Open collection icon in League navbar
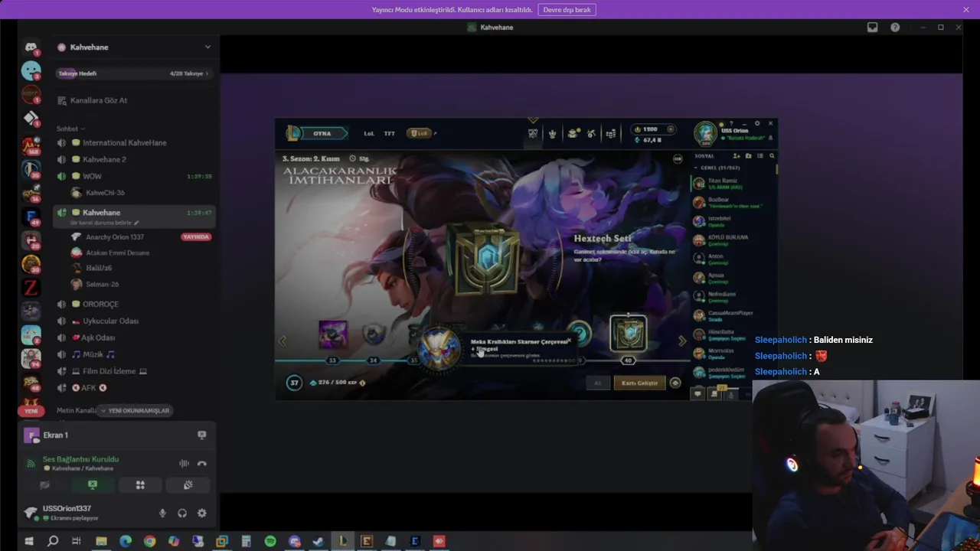 tap(552, 134)
